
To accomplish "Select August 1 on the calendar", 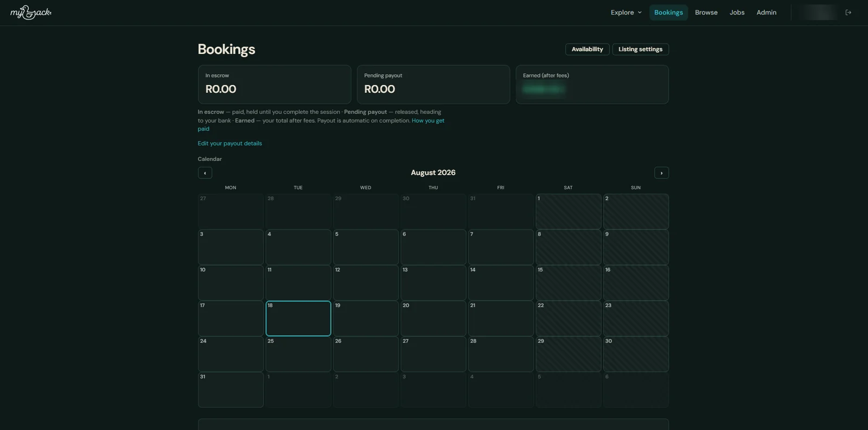I will pos(569,212).
